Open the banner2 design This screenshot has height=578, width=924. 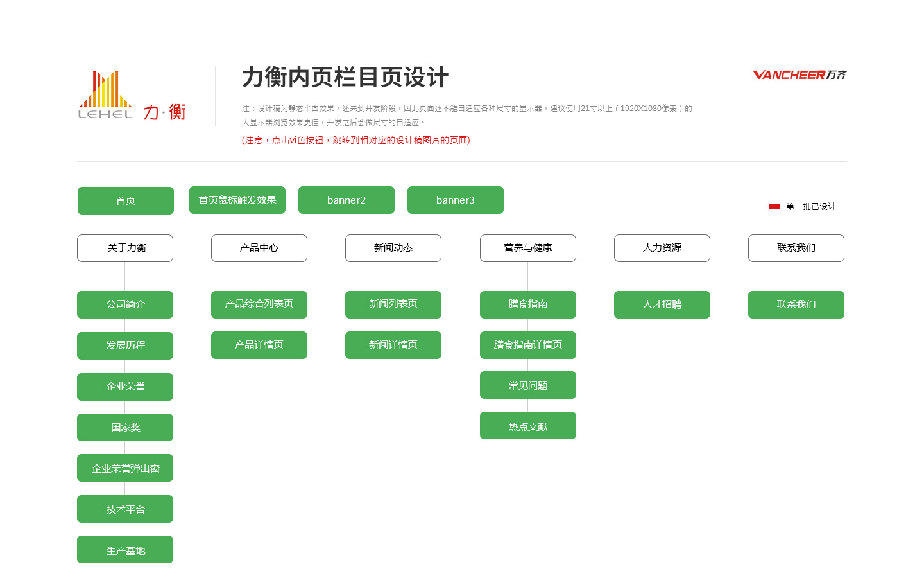346,200
